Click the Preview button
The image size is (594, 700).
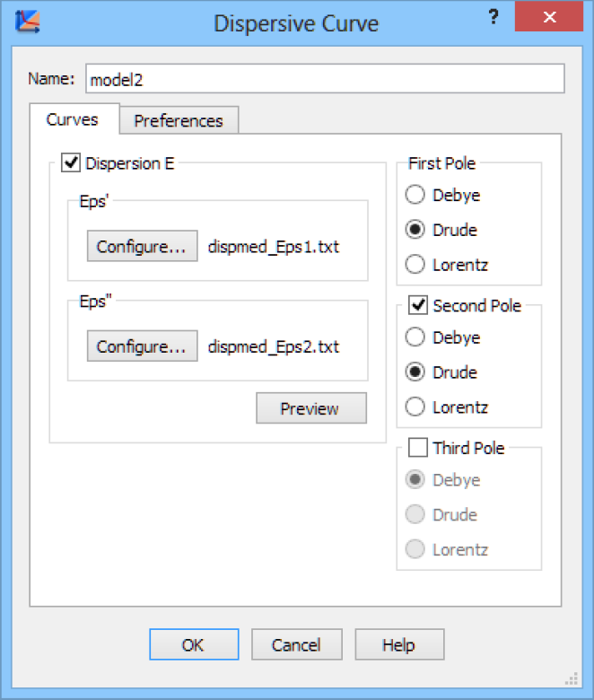point(310,408)
